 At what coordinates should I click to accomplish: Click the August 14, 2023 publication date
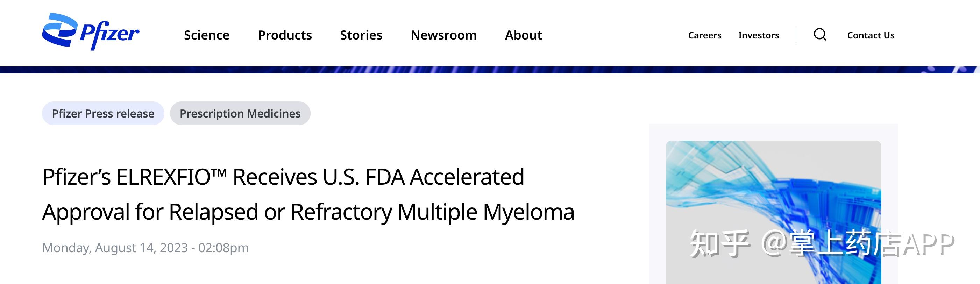145,248
